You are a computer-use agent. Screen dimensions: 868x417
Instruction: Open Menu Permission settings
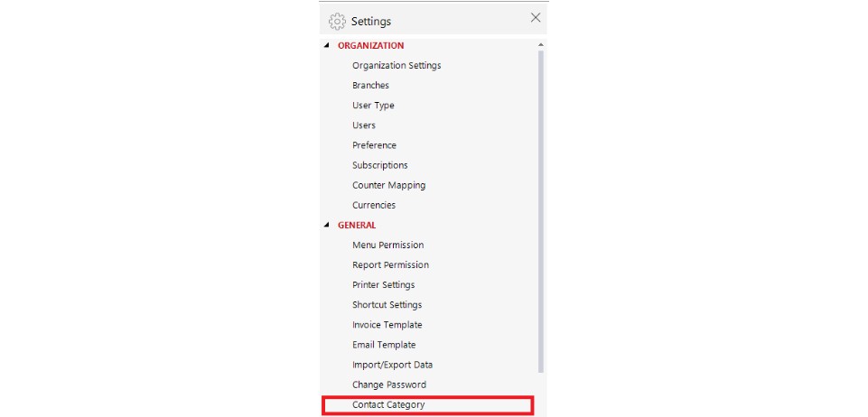point(388,245)
